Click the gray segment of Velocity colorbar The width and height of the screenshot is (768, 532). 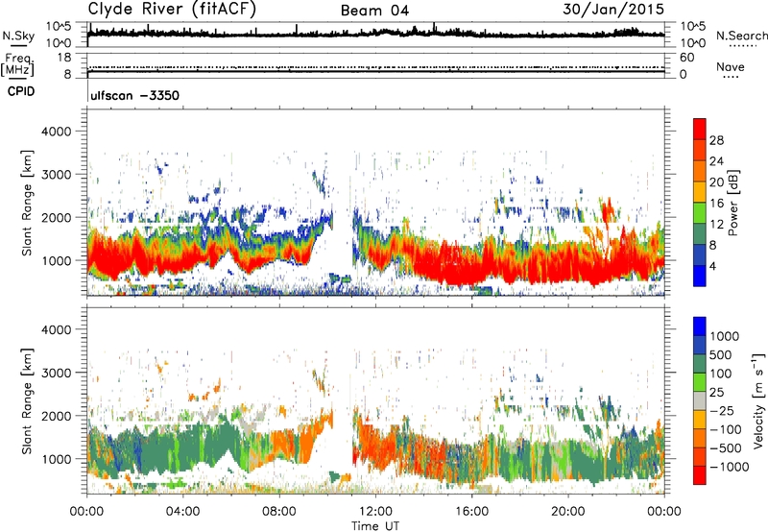click(x=700, y=401)
